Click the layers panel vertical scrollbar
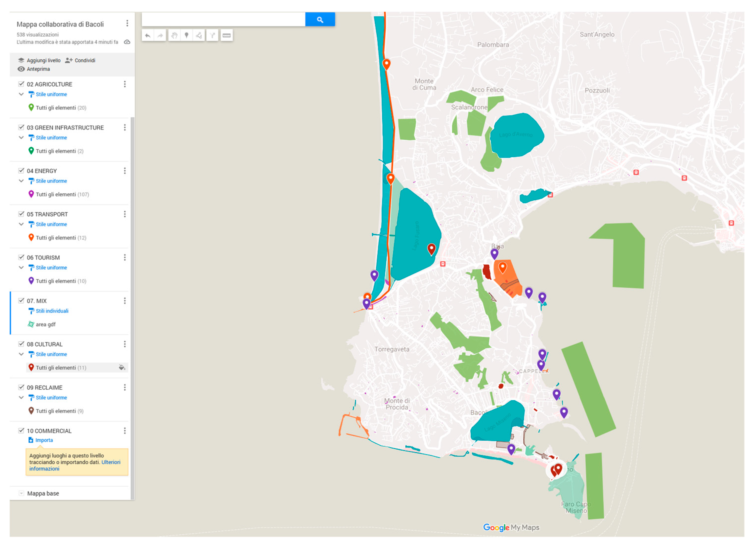 [132, 300]
